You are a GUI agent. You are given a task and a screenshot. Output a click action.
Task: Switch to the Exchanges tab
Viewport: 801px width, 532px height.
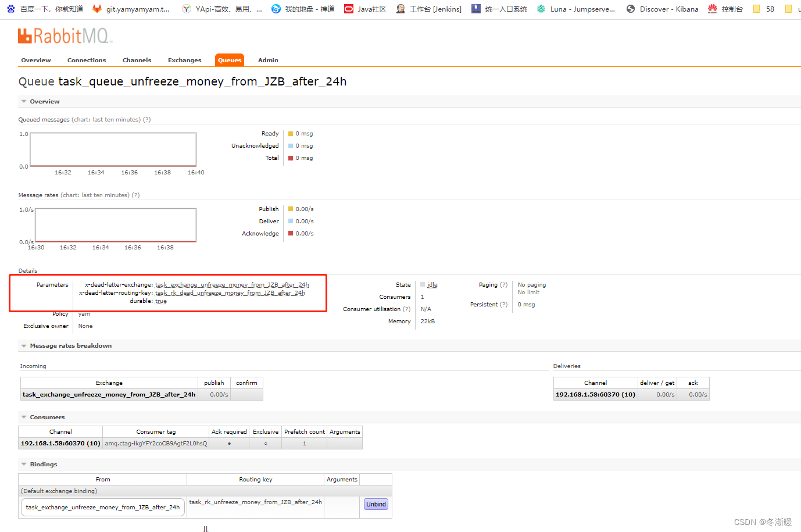pyautogui.click(x=184, y=59)
